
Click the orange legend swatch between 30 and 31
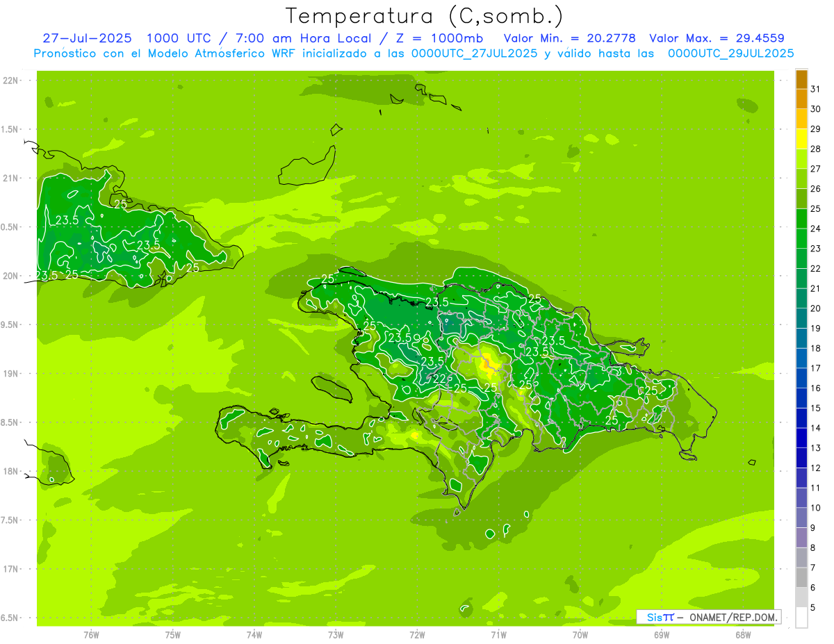(801, 99)
